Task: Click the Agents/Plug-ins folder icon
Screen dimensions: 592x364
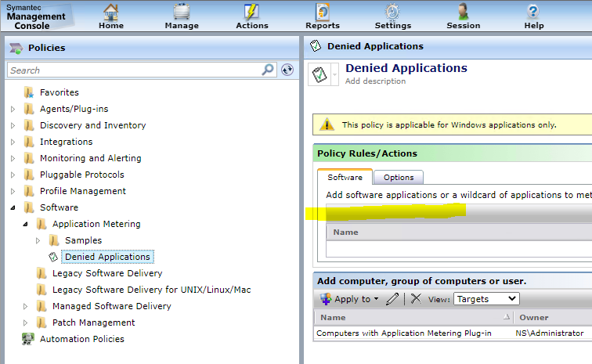Action: click(29, 109)
